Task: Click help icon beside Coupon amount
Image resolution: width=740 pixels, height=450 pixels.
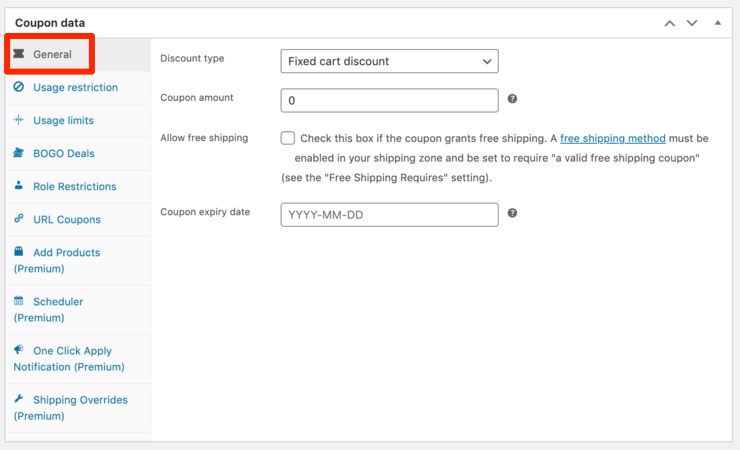Action: pyautogui.click(x=512, y=99)
